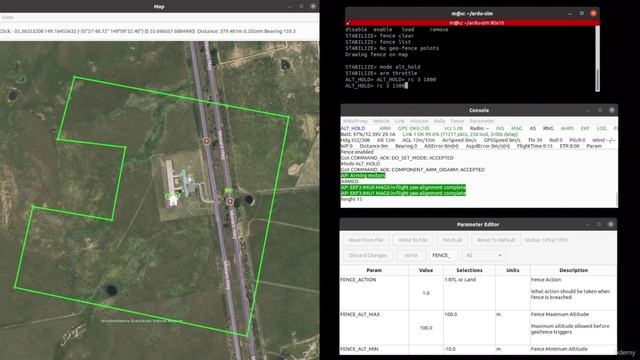This screenshot has width=640, height=360.
Task: Click the red terminal tab title bar
Action: [x=473, y=23]
